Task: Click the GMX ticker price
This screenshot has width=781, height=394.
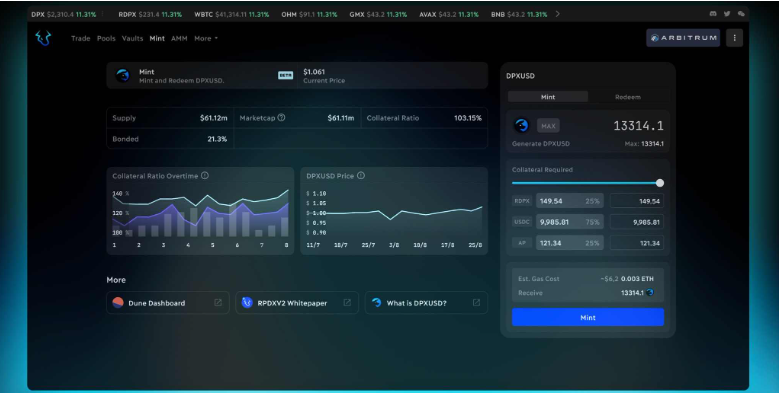Action: tap(376, 14)
